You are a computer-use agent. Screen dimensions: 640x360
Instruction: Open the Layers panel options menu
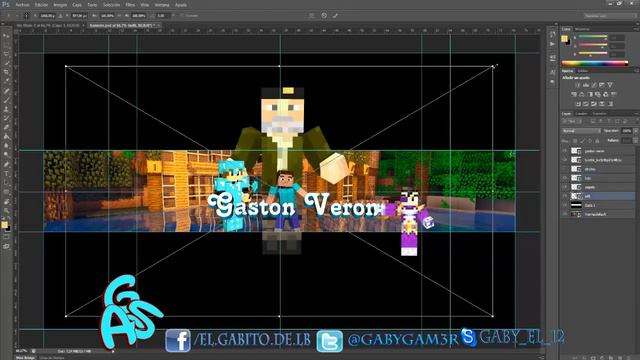[x=637, y=113]
